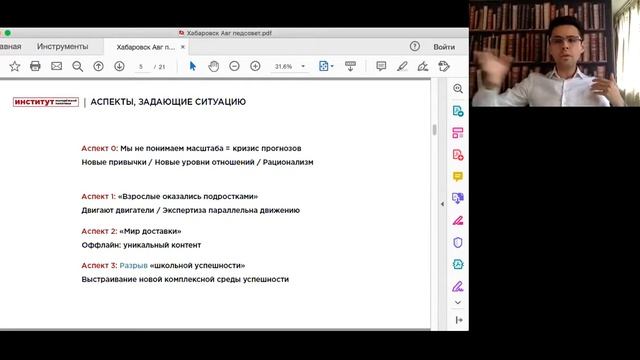
Task: Click the red label Аспект 0:
Action: 100,148
